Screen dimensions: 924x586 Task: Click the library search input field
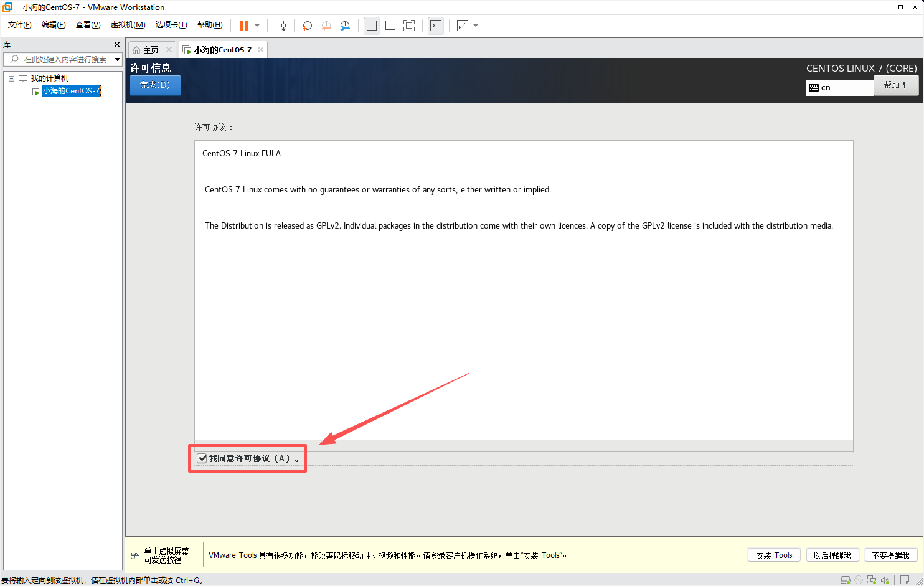66,59
